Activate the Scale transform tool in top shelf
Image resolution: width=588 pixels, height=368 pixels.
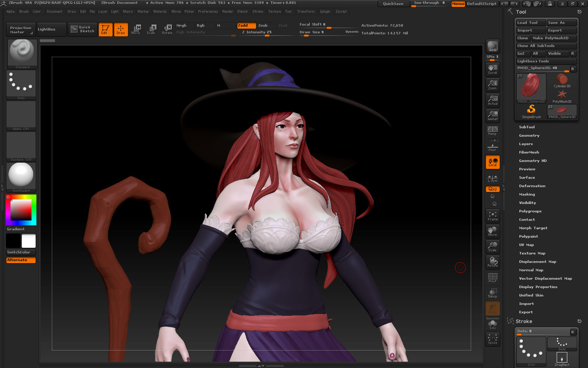151,29
